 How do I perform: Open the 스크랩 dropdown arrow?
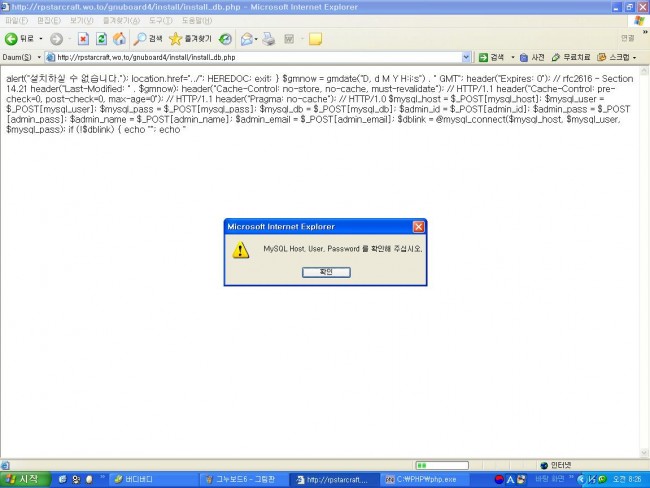pyautogui.click(x=634, y=57)
